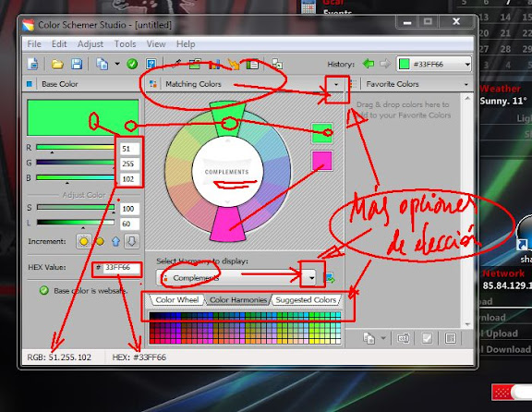The width and height of the screenshot is (532, 412).
Task: Expand the Matching Colors panel dropdown arrow
Action: 336,84
